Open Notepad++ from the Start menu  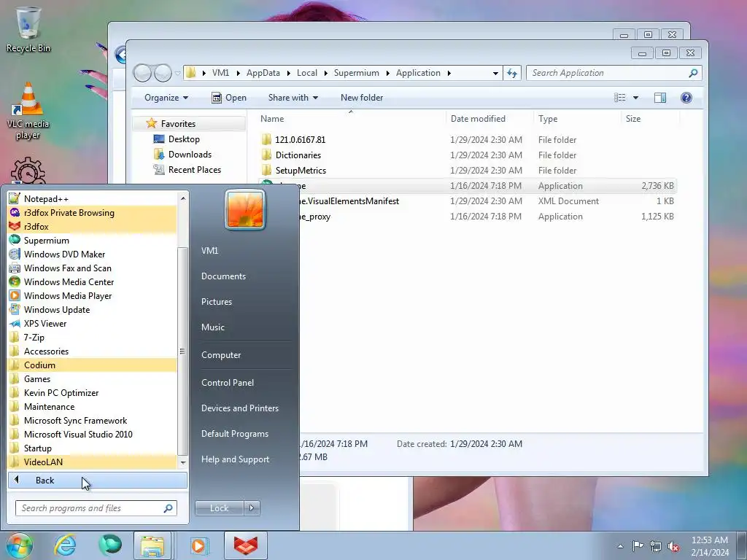click(x=93, y=198)
